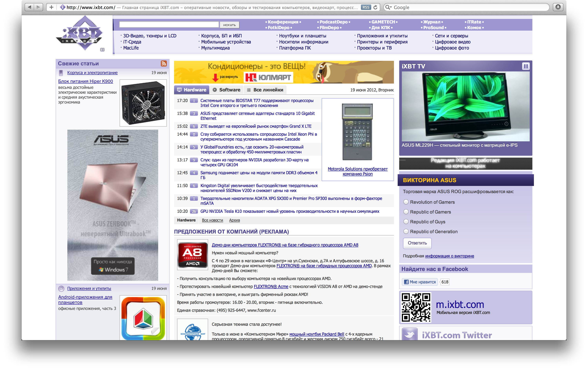This screenshot has height=370, width=588.
Task: Open Google search engine dropdown in toolbar
Action: coord(388,7)
